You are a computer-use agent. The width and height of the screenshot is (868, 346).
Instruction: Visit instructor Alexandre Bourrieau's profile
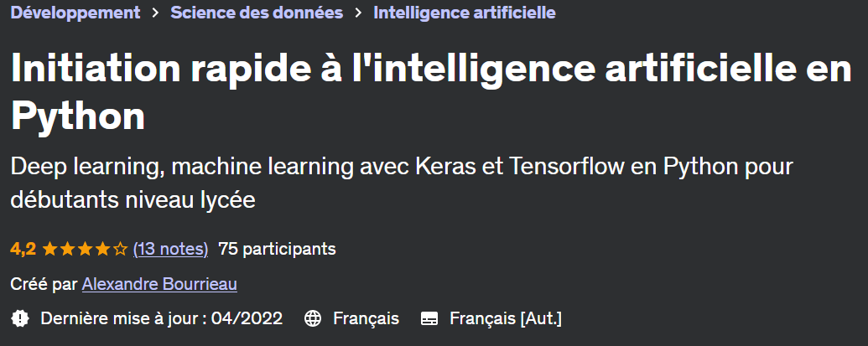click(x=159, y=285)
